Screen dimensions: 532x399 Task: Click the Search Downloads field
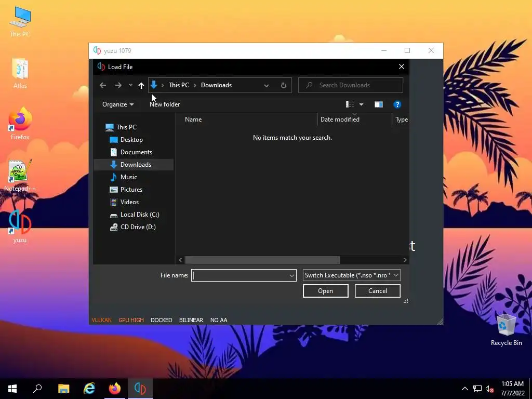pyautogui.click(x=351, y=85)
